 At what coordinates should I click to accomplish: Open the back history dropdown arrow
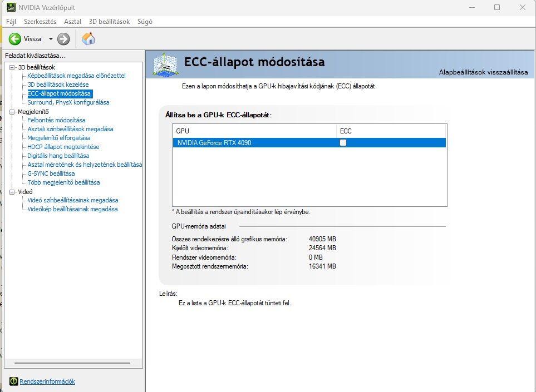click(x=51, y=39)
